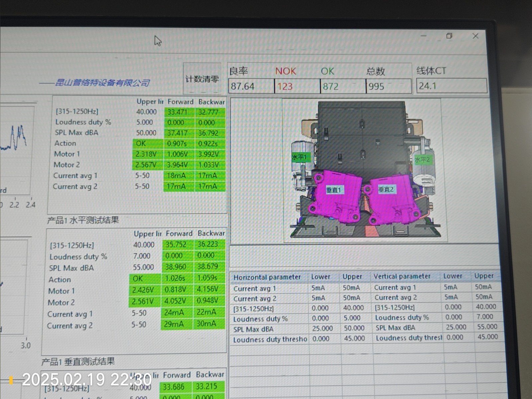
Task: Click the Vertical parameter column header
Action: (402, 276)
